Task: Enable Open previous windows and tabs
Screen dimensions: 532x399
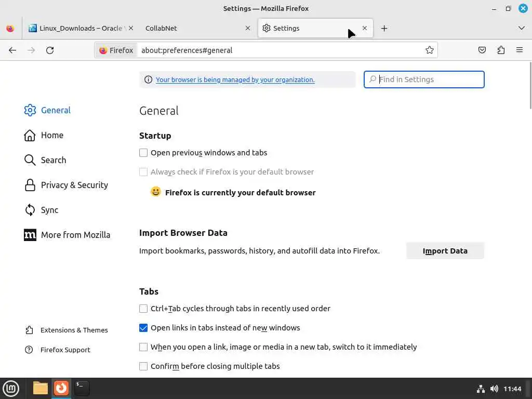Action: pyautogui.click(x=143, y=153)
